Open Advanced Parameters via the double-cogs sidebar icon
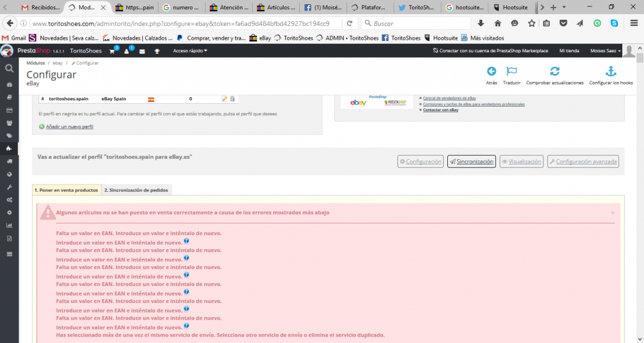The width and height of the screenshot is (644, 343). coord(9,200)
